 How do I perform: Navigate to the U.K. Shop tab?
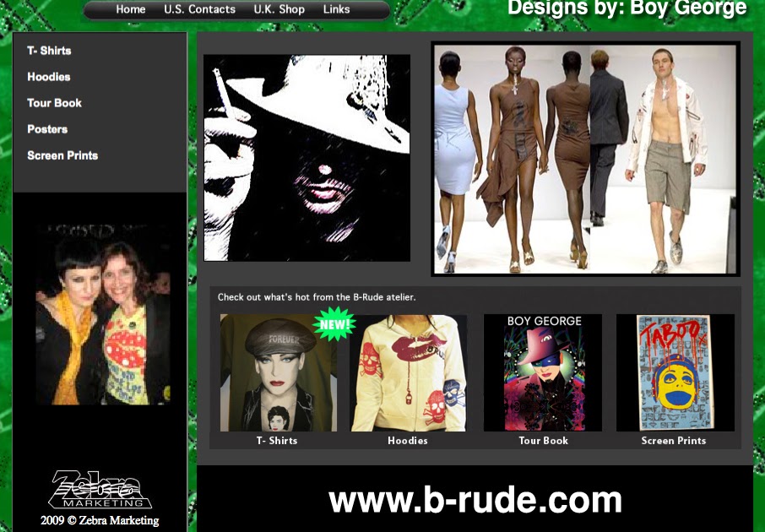coord(279,10)
